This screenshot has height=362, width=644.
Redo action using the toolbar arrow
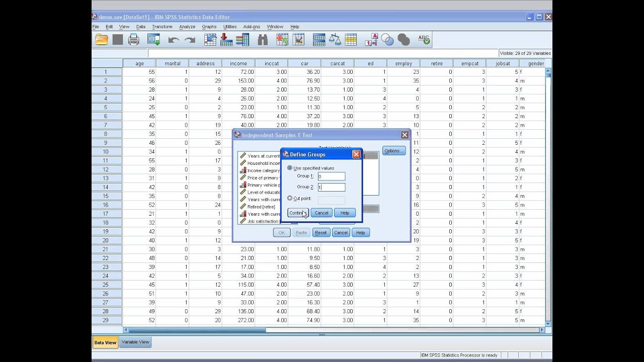click(x=190, y=40)
